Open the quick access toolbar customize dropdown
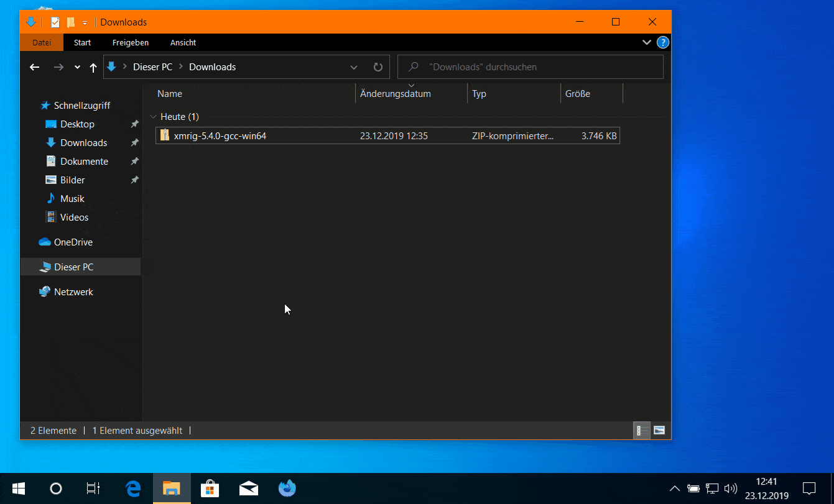Viewport: 834px width, 504px height. pos(85,22)
